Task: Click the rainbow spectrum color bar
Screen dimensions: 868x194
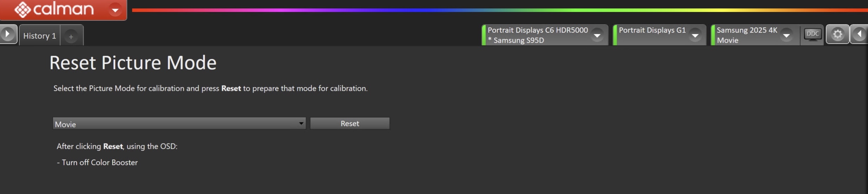Action: tap(492, 10)
